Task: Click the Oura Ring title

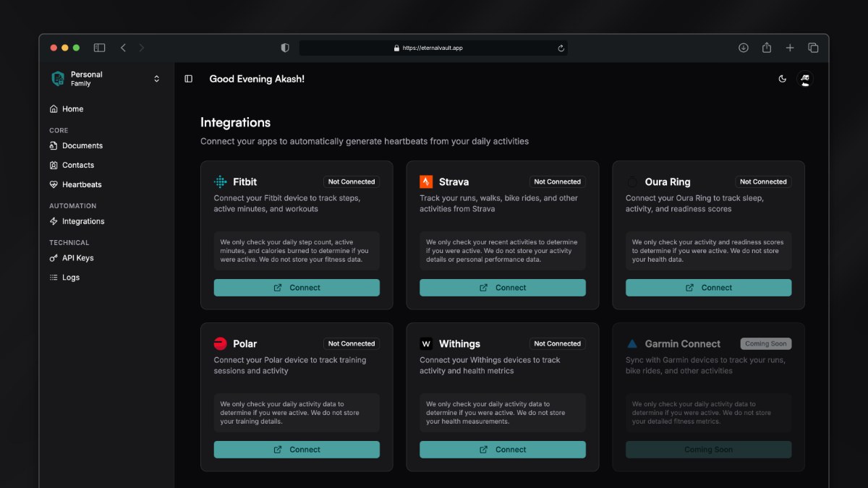Action: tap(668, 182)
